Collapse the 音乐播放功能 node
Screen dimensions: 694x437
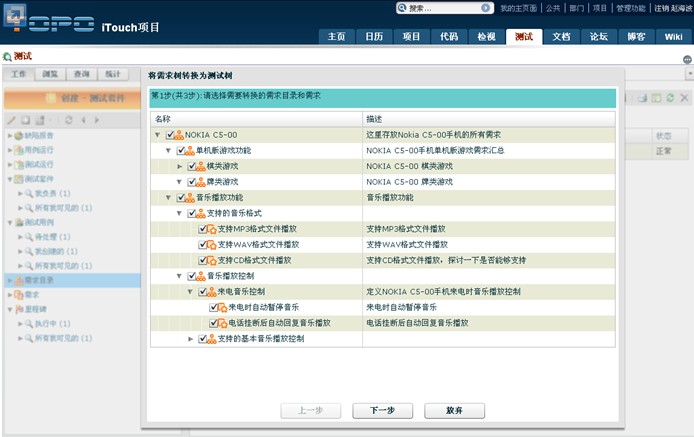168,197
